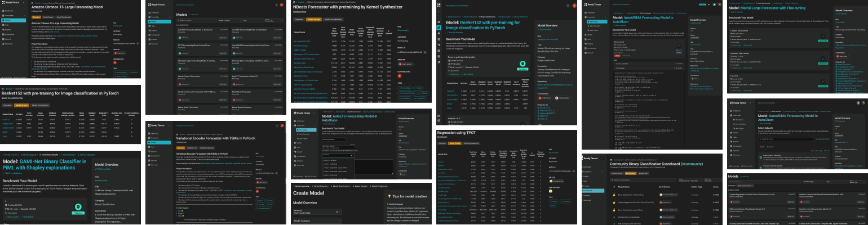
Task: Switch to Model Scores tab on Amazon Chronos page
Action: (x=48, y=17)
